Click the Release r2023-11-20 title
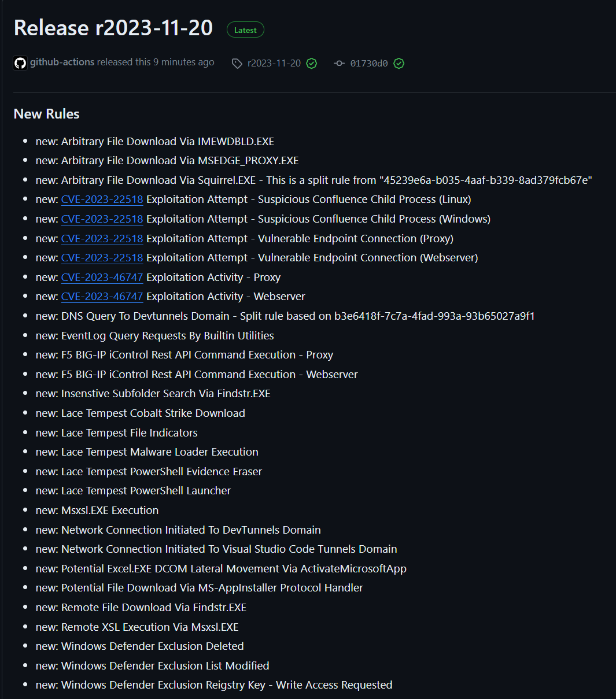The height and width of the screenshot is (699, 616). [x=113, y=28]
